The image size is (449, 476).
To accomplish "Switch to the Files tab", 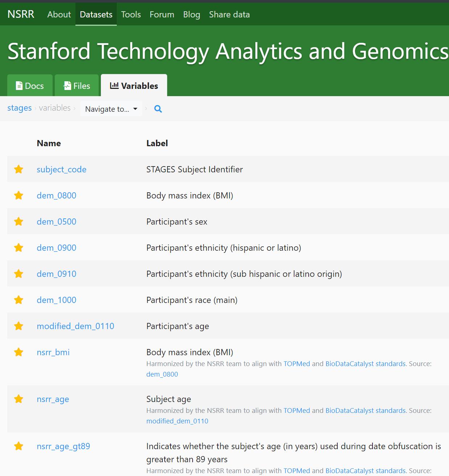I will [x=77, y=86].
